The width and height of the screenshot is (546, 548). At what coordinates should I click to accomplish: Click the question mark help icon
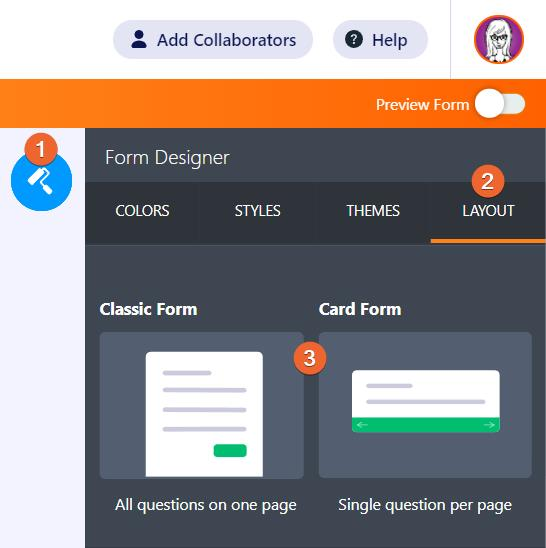pyautogui.click(x=354, y=39)
